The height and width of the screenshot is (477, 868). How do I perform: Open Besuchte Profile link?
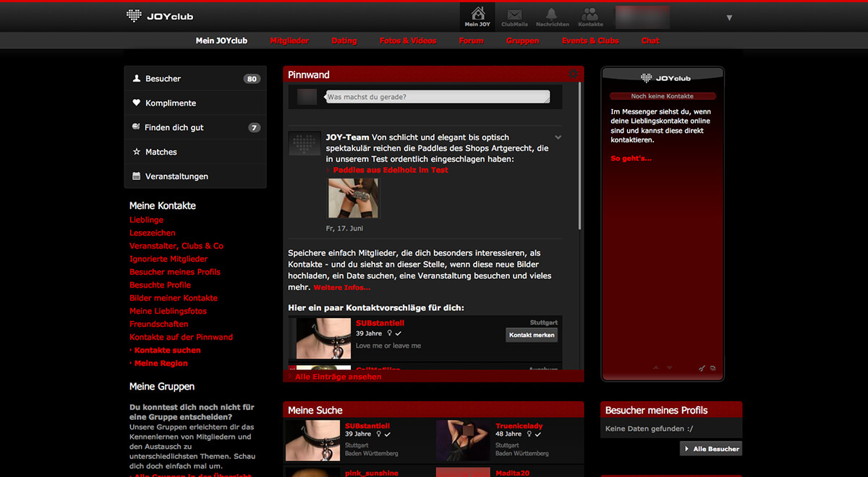(x=160, y=285)
